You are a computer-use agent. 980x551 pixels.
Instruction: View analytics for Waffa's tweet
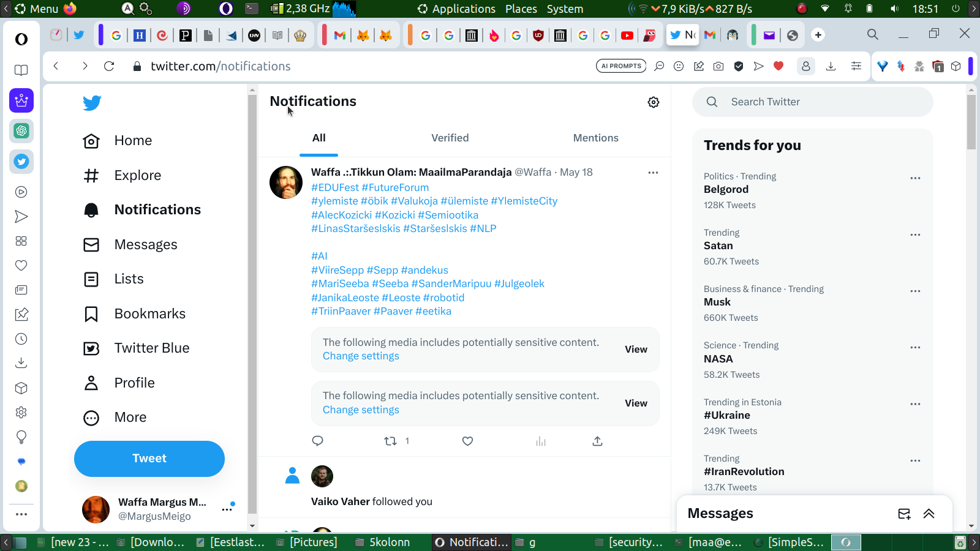coord(541,441)
